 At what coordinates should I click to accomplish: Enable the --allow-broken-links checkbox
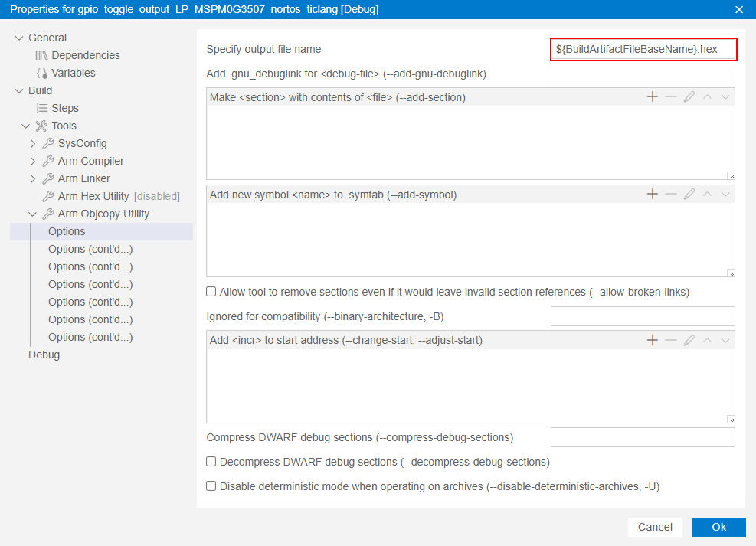(211, 292)
